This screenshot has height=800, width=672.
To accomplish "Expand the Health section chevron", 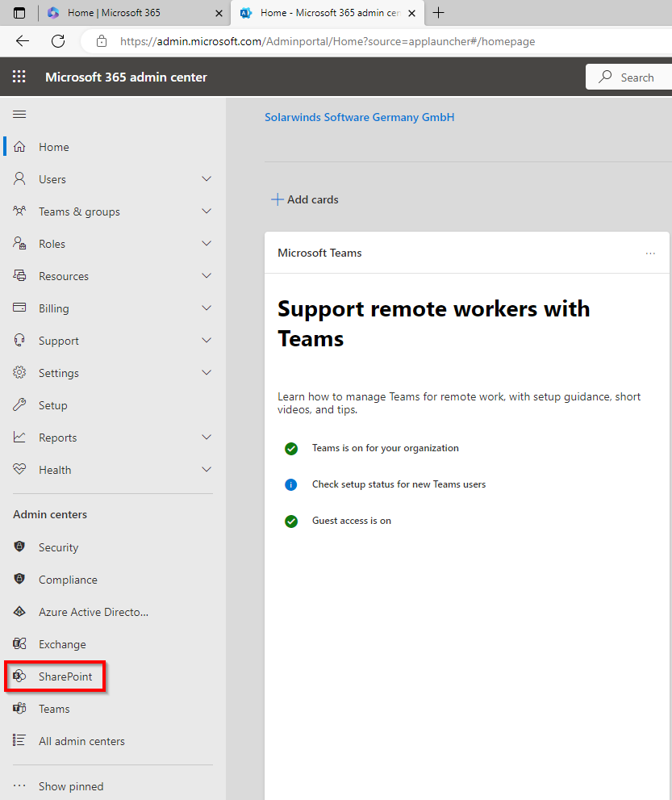I will tap(207, 470).
